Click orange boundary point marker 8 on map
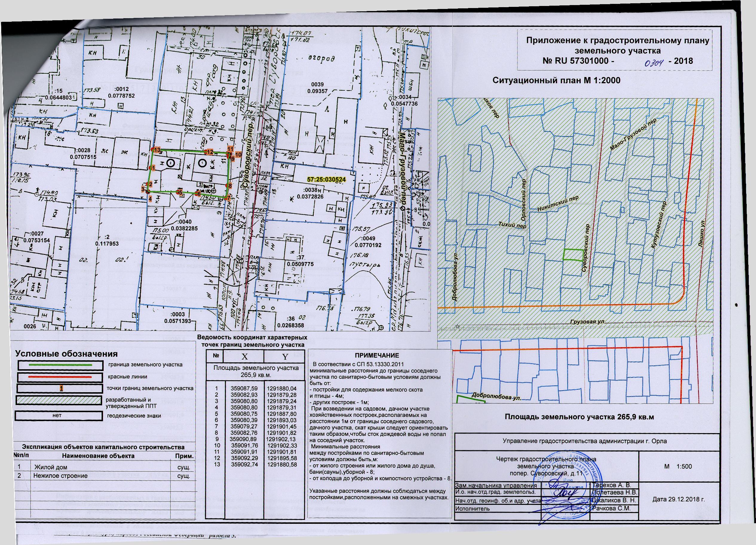 (230, 185)
